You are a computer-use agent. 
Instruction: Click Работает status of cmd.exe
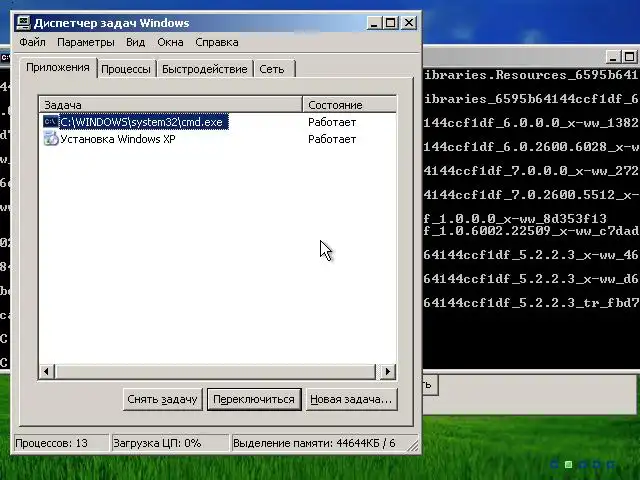tap(332, 122)
